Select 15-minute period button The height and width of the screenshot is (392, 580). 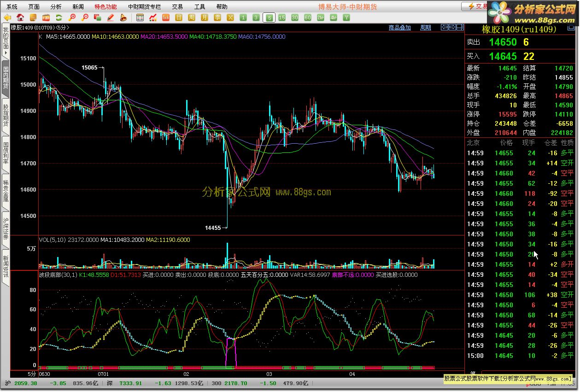[x=282, y=18]
